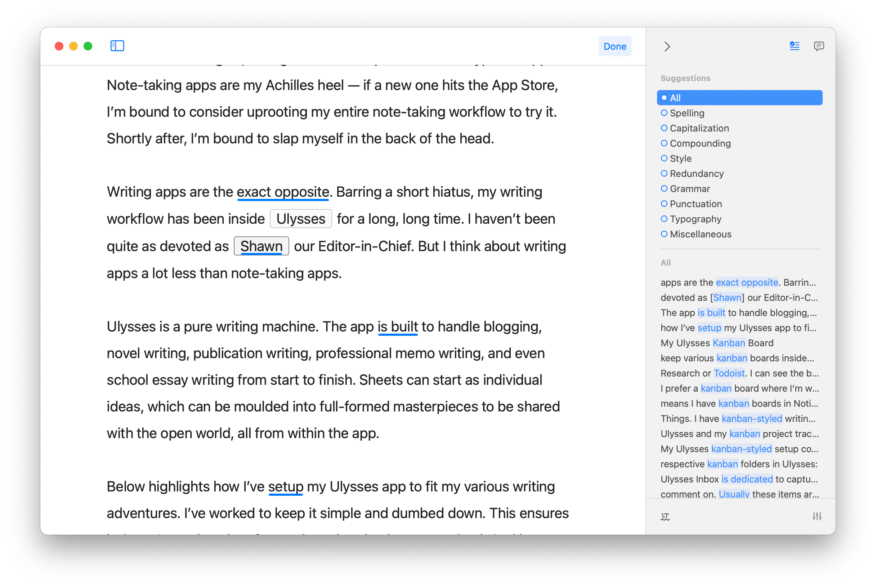Image resolution: width=876 pixels, height=588 pixels.
Task: Click underlined 'setup' in editor
Action: (x=286, y=487)
